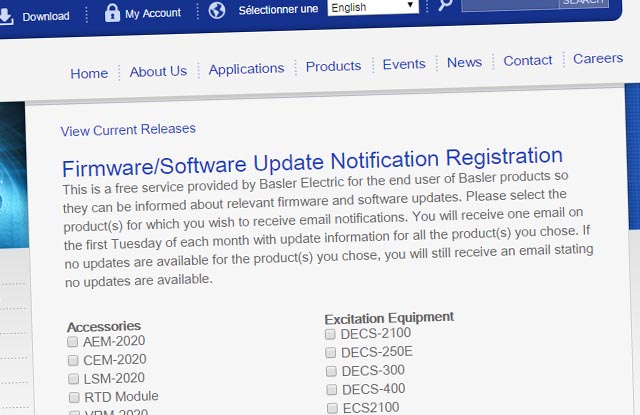Click the Sélectionner une label
640x415 pixels.
(x=278, y=10)
